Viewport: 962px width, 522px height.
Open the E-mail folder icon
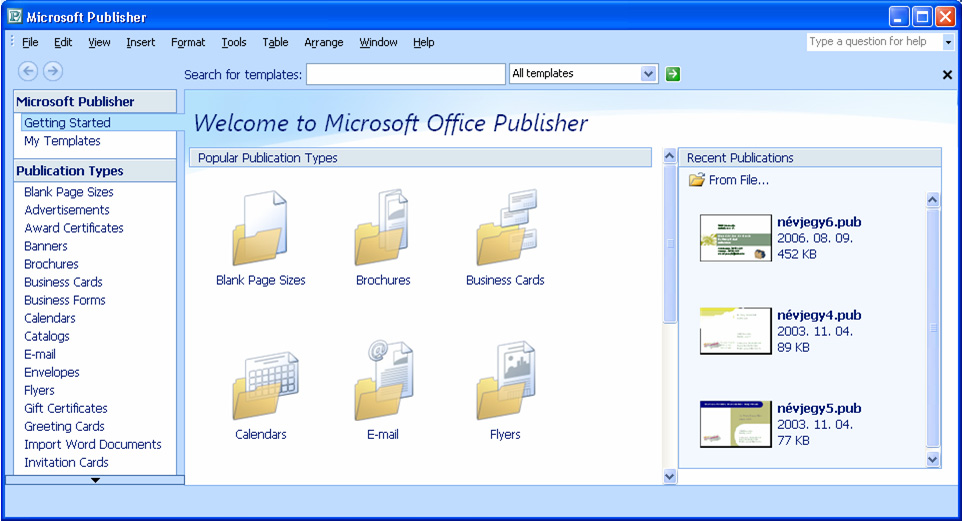(x=383, y=381)
